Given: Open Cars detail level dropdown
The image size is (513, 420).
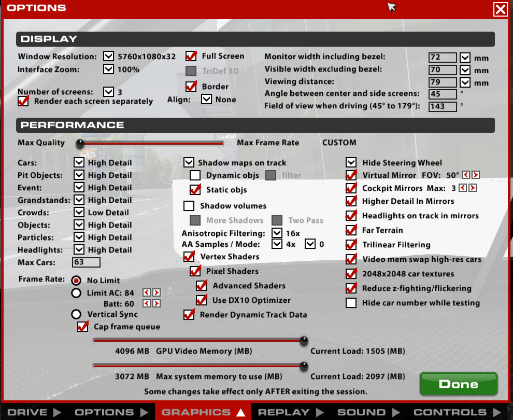Looking at the screenshot, I should click(x=79, y=162).
